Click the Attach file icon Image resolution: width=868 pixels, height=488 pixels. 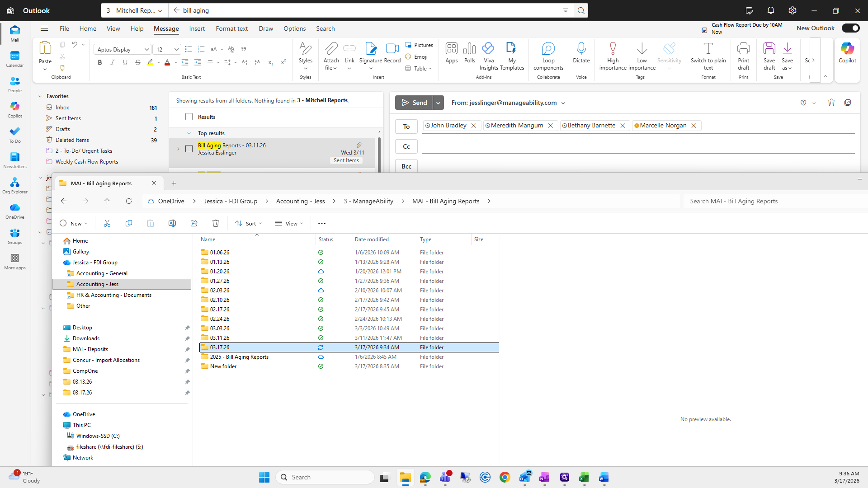click(x=331, y=49)
